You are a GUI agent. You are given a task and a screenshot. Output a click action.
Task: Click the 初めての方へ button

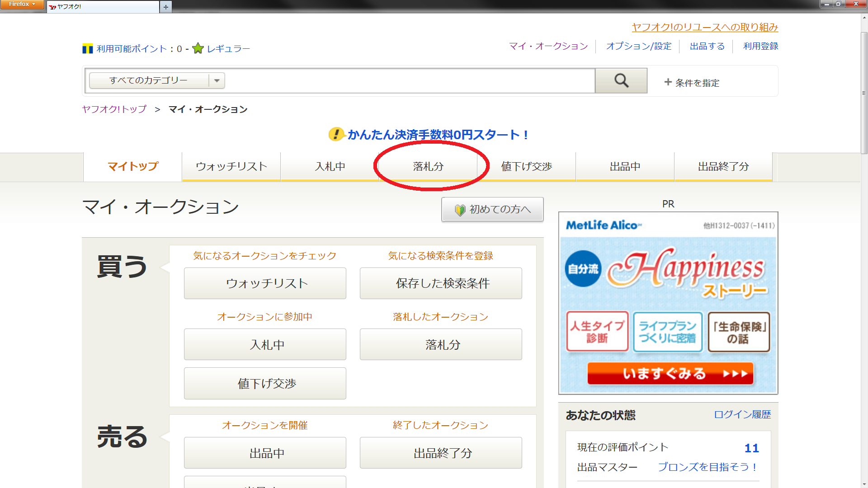click(x=492, y=210)
